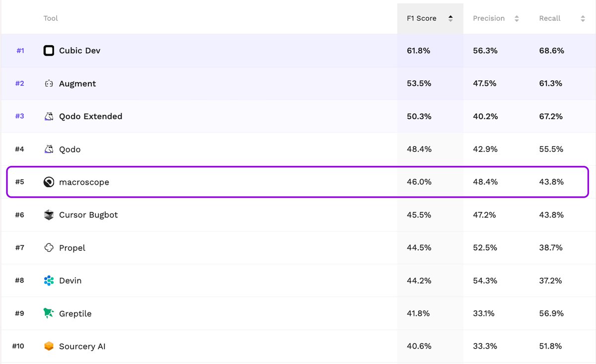Sort by Precision column header
596x364 pixels.
496,18
